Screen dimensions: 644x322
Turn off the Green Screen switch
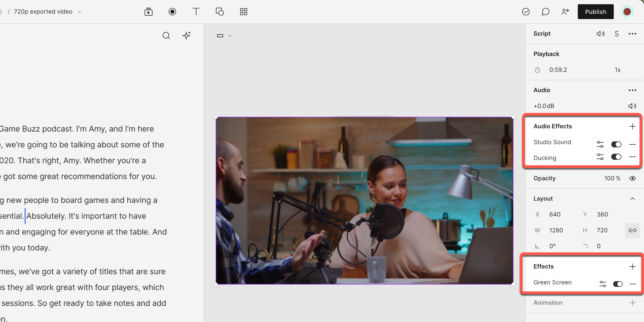pos(618,284)
